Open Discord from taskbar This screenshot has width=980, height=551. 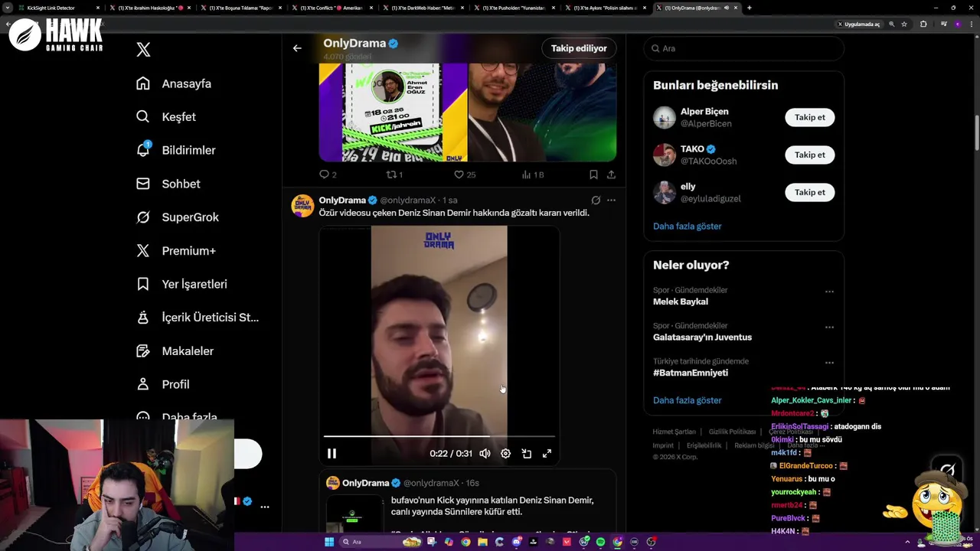click(x=517, y=542)
